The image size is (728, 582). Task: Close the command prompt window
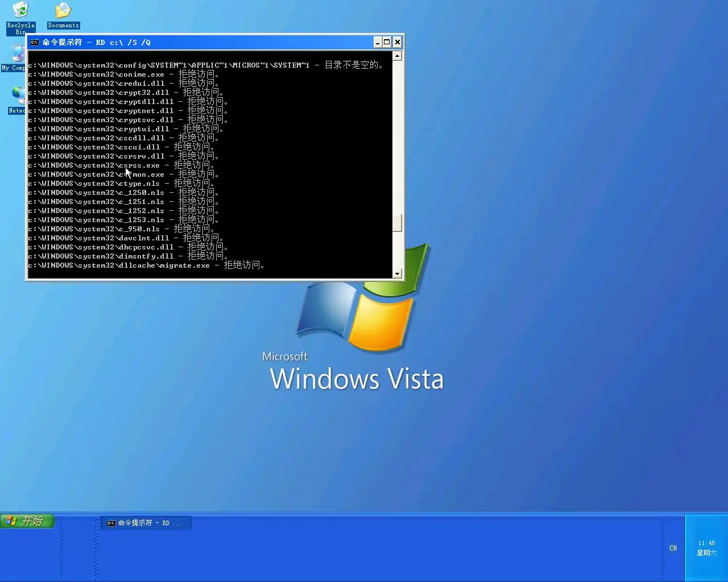coord(398,42)
